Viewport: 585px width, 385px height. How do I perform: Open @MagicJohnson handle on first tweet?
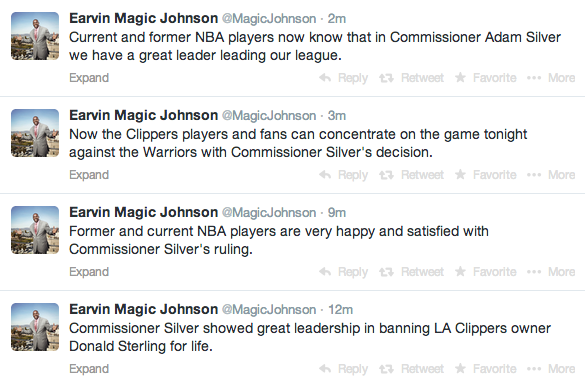[x=269, y=19]
